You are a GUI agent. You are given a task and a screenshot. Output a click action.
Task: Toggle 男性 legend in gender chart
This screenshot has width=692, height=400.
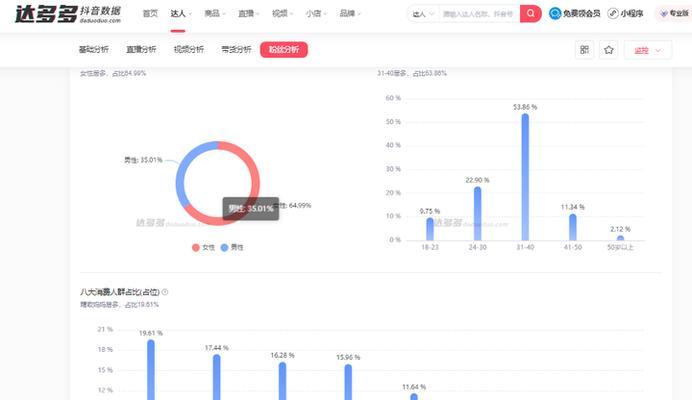(x=232, y=248)
